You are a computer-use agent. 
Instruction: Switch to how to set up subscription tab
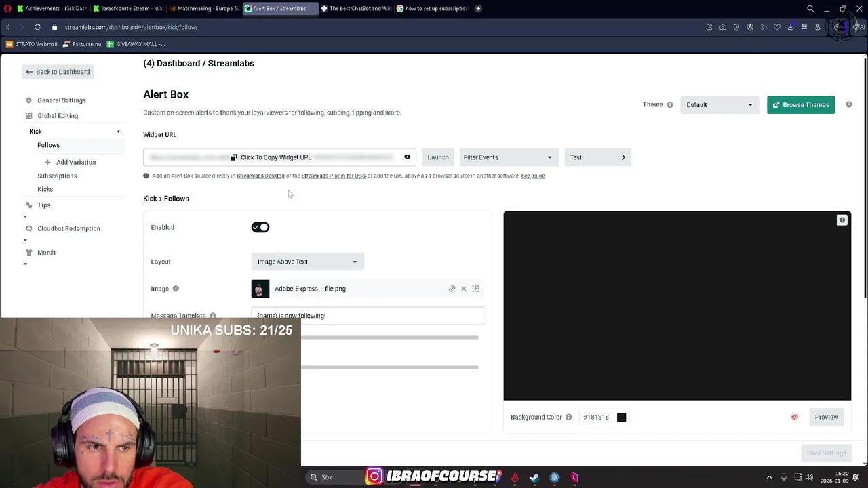coord(431,9)
